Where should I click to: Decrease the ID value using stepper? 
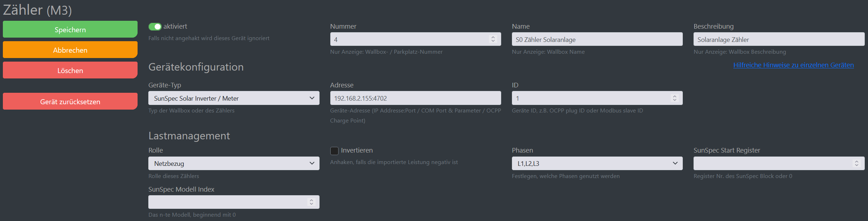click(x=675, y=100)
